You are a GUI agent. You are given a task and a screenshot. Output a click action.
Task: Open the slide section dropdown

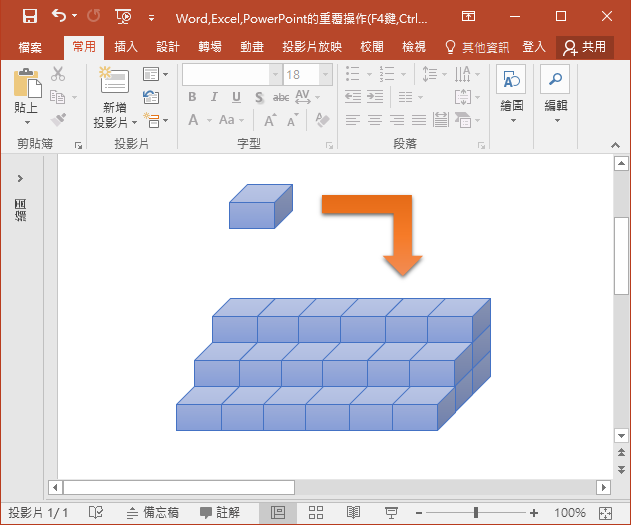(x=155, y=120)
